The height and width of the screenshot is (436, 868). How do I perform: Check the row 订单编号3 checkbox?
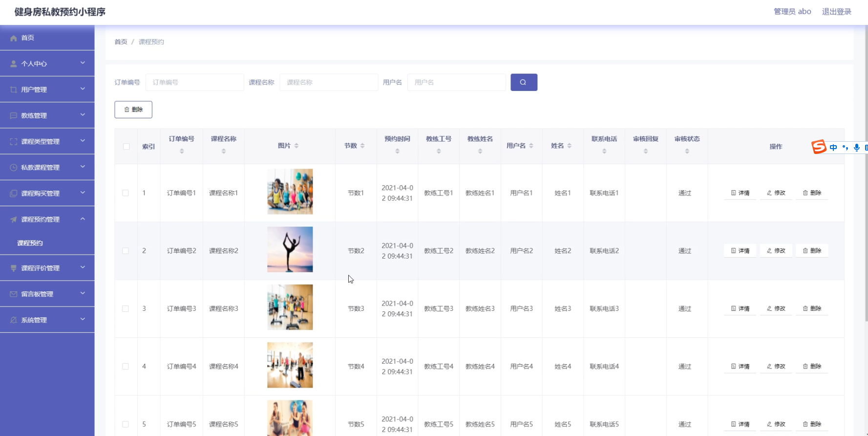126,308
